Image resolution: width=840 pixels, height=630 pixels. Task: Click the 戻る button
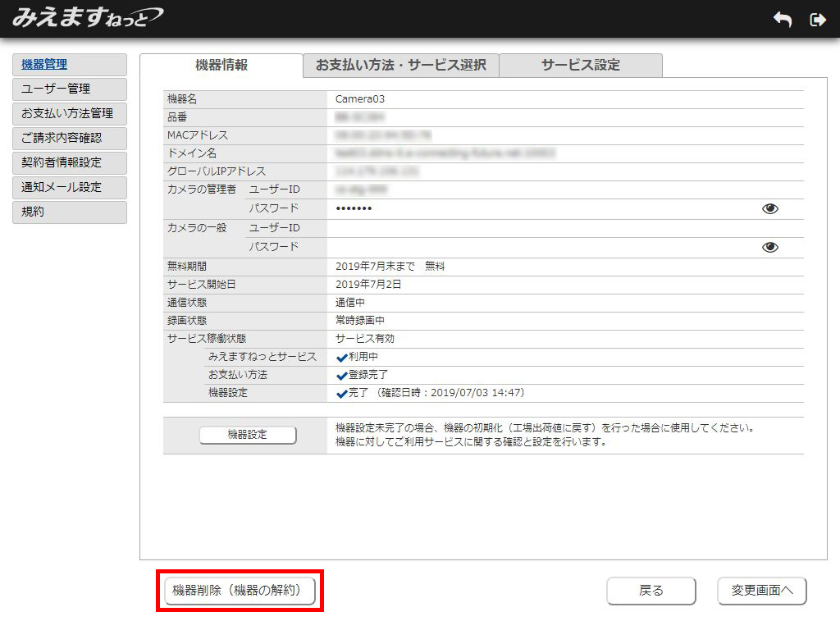(x=651, y=591)
